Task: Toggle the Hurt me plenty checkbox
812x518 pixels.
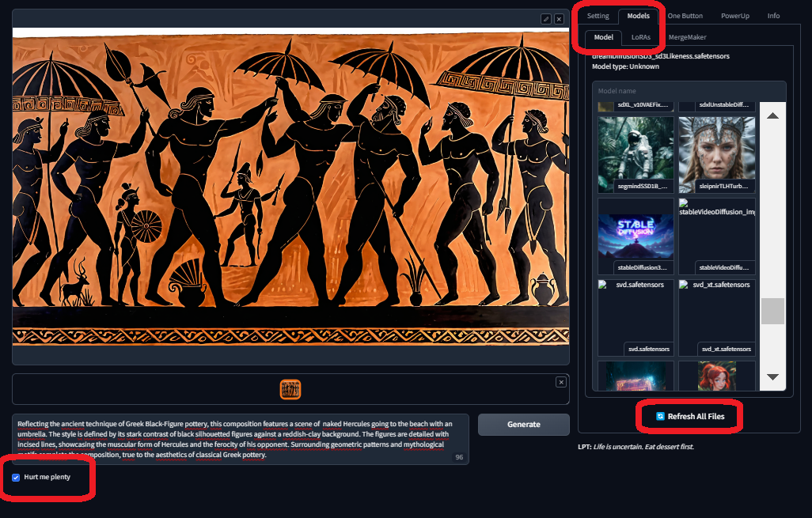Action: coord(16,477)
